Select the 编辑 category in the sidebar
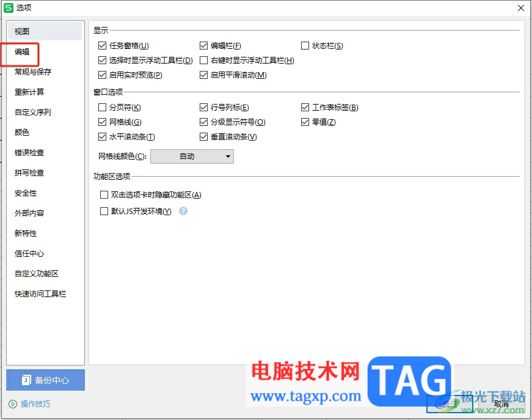The image size is (532, 420). 22,51
